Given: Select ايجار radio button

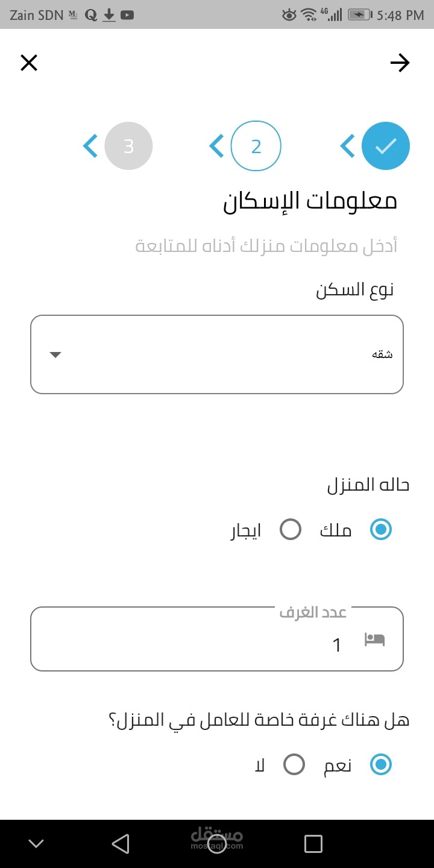Looking at the screenshot, I should coord(291,530).
